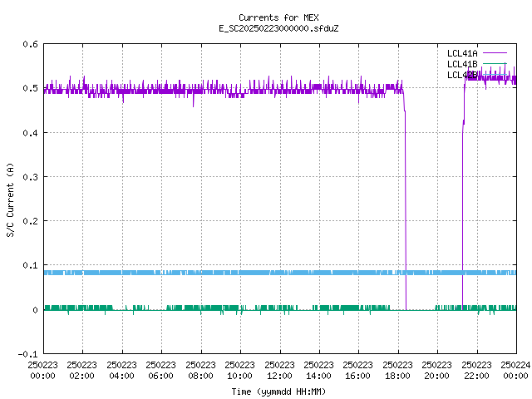Click the y-axis tick value 0.5
This screenshot has height=399, width=532.
tap(30, 88)
